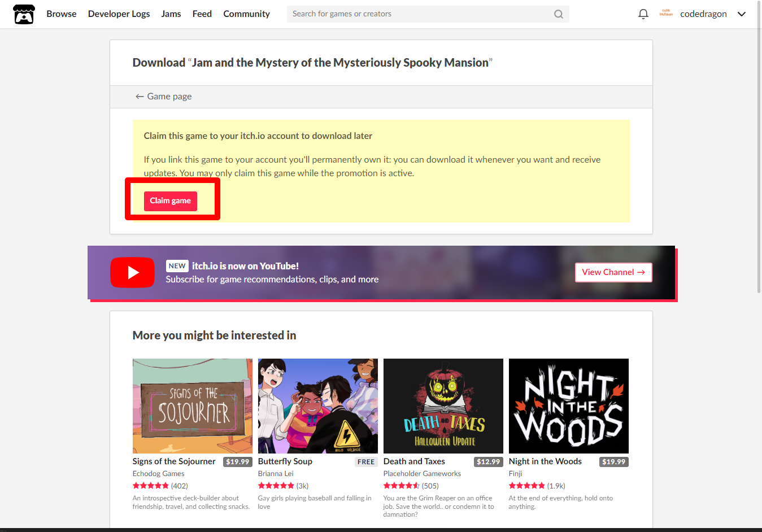Click the YouTube play logo
The image size is (762, 532).
[x=132, y=272]
